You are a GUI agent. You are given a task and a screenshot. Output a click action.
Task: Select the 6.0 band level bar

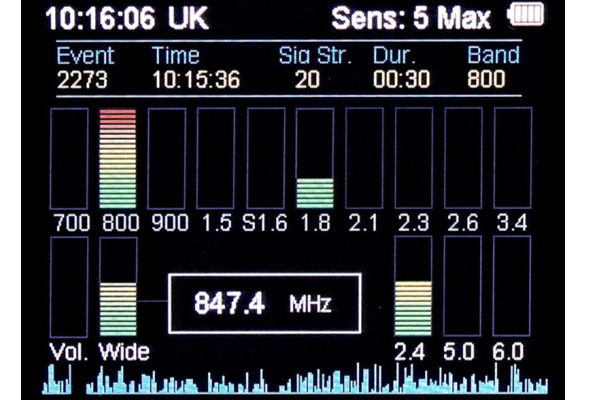[512, 287]
